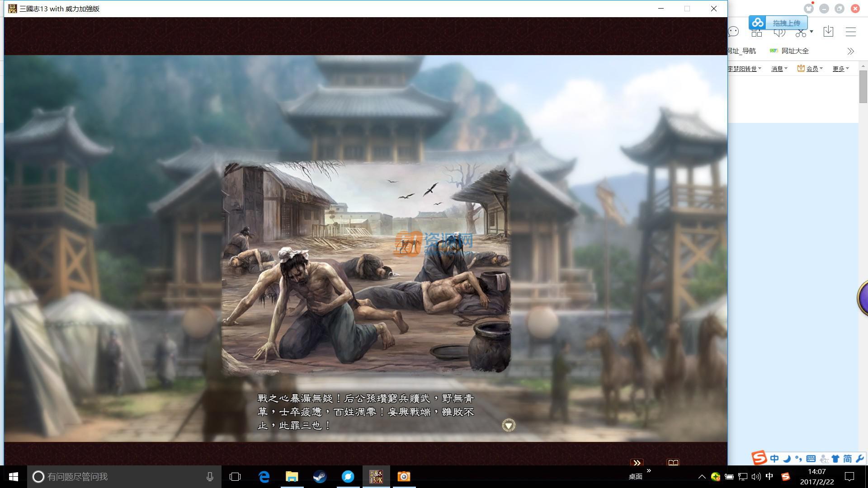The width and height of the screenshot is (868, 488).
Task: Minimize the 三國志13 game window
Action: coord(661,9)
